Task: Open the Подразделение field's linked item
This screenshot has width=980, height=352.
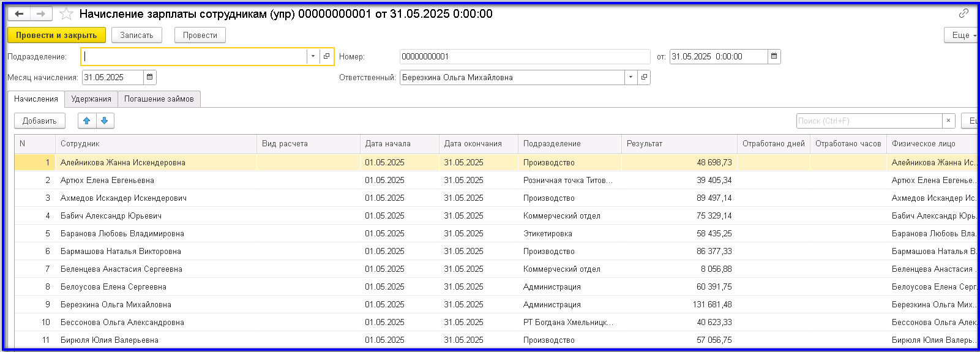Action: click(x=327, y=56)
